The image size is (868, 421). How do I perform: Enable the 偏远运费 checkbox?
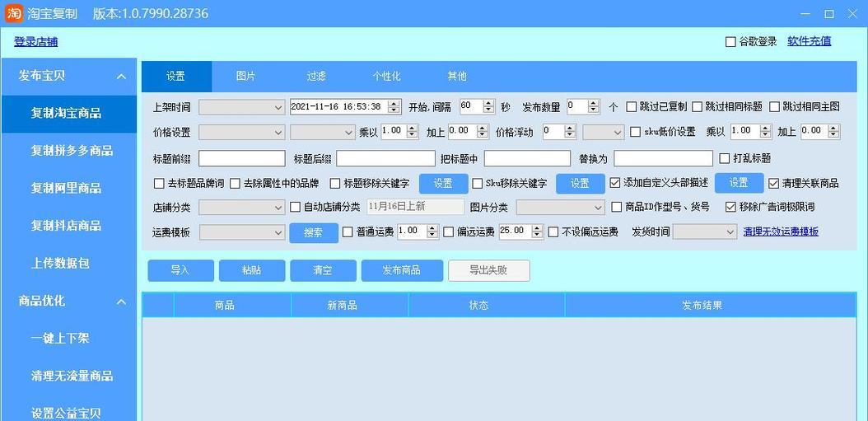pyautogui.click(x=448, y=232)
